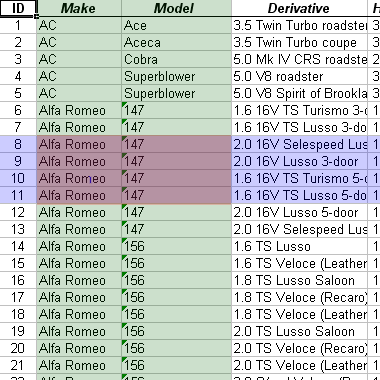Select AC make cell in row 1
The width and height of the screenshot is (380, 380).
point(79,25)
